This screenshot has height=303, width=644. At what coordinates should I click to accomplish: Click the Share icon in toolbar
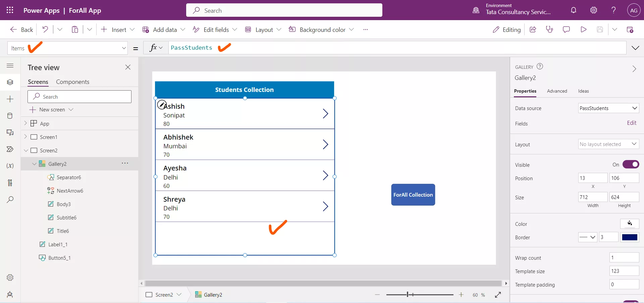point(533,30)
